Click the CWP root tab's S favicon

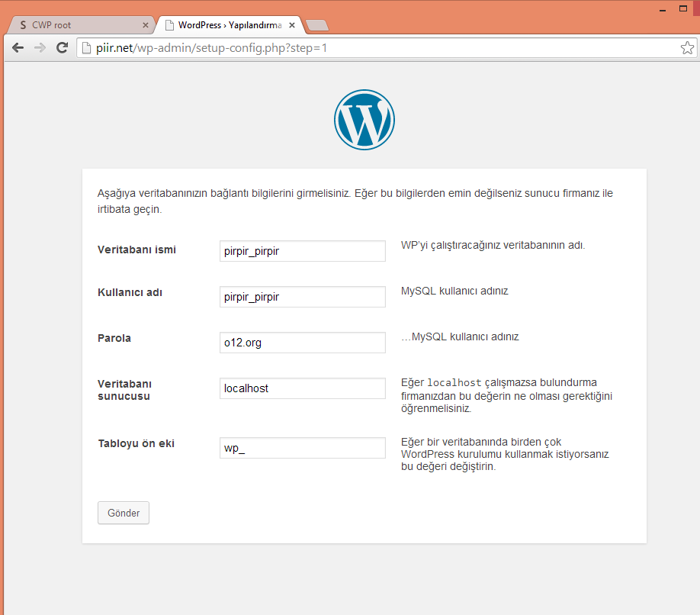pos(23,25)
